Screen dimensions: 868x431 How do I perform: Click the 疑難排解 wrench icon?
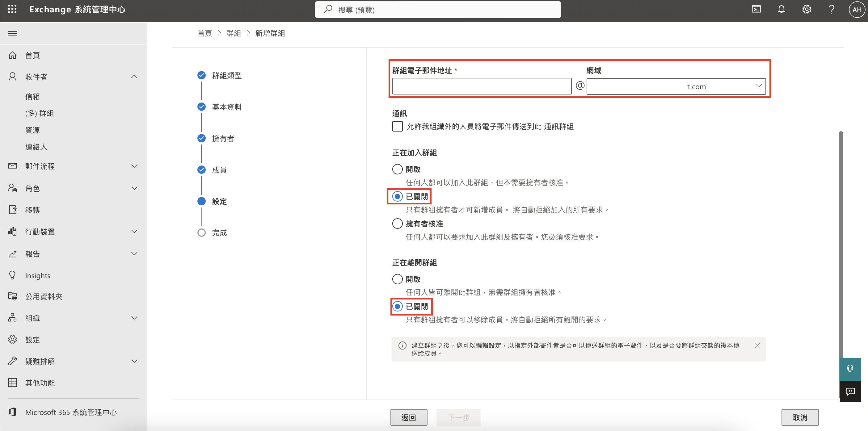[x=12, y=361]
